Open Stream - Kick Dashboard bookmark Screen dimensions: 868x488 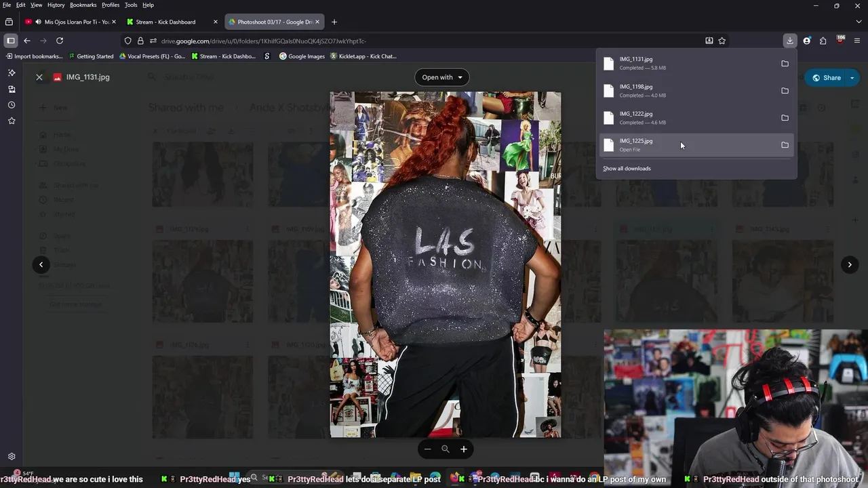tap(224, 56)
